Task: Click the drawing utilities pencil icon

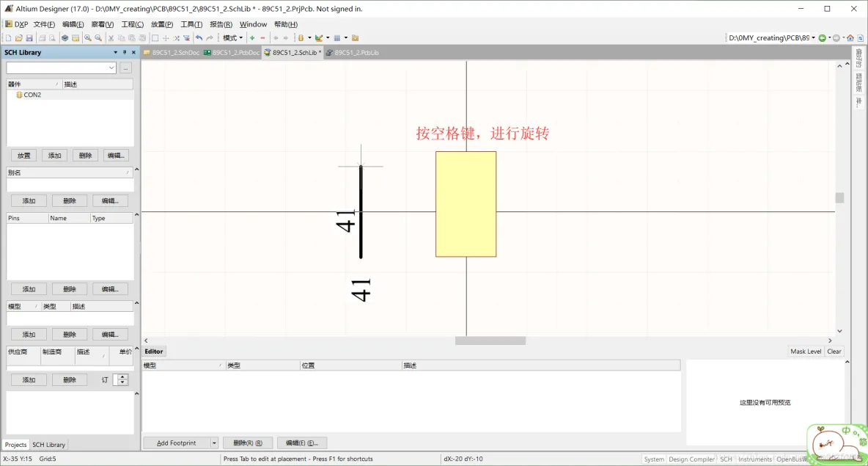Action: pos(319,38)
